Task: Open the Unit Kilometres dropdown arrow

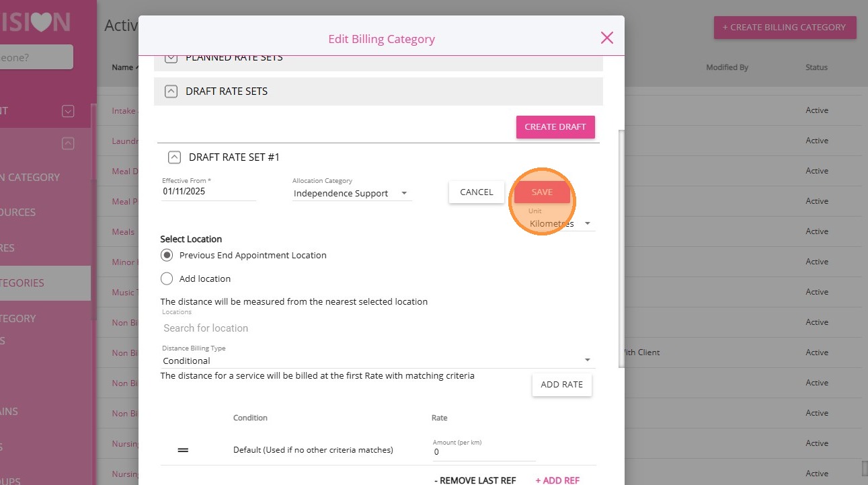Action: [x=588, y=223]
